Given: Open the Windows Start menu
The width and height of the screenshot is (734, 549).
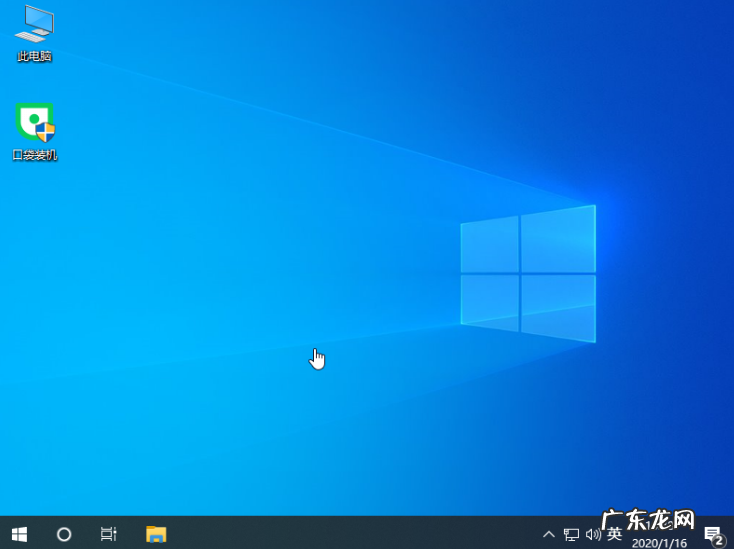Looking at the screenshot, I should [x=19, y=534].
